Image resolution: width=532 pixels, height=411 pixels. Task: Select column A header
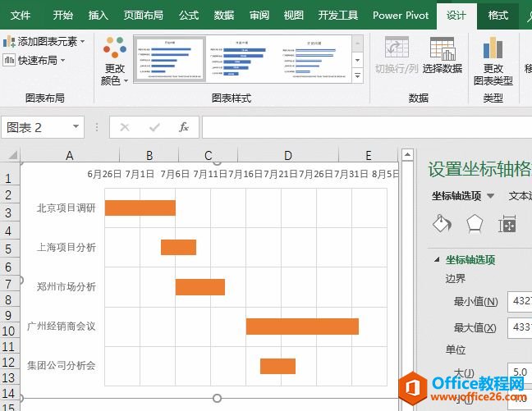point(70,155)
